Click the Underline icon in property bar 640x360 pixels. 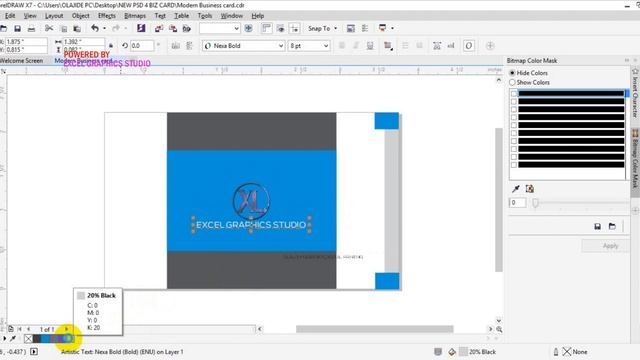[370, 46]
